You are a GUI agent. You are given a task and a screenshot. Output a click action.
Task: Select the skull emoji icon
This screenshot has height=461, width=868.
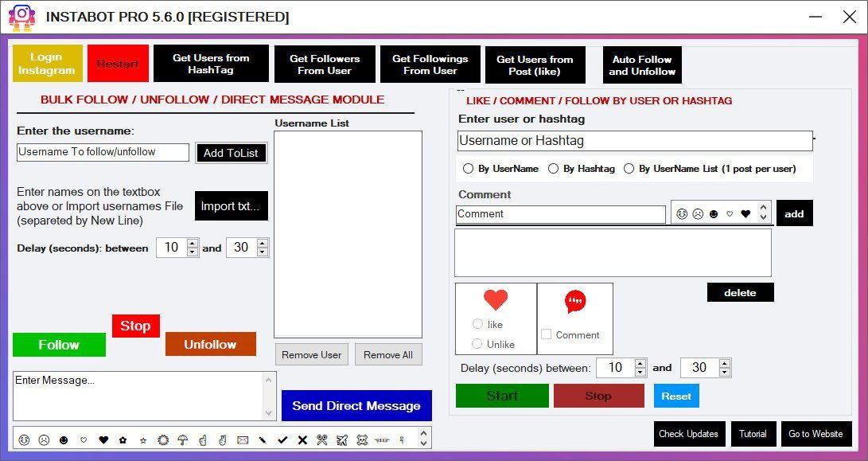(360, 438)
